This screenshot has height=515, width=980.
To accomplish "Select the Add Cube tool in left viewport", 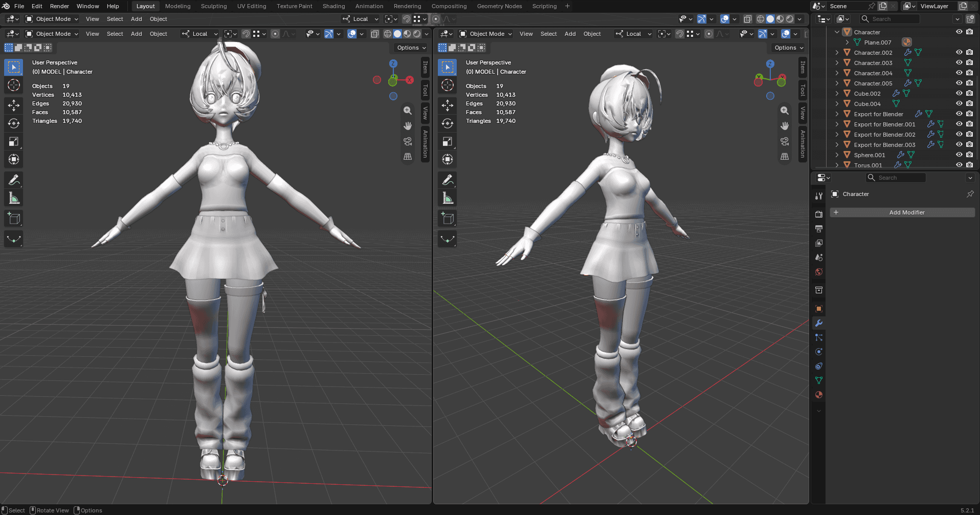I will [x=14, y=219].
